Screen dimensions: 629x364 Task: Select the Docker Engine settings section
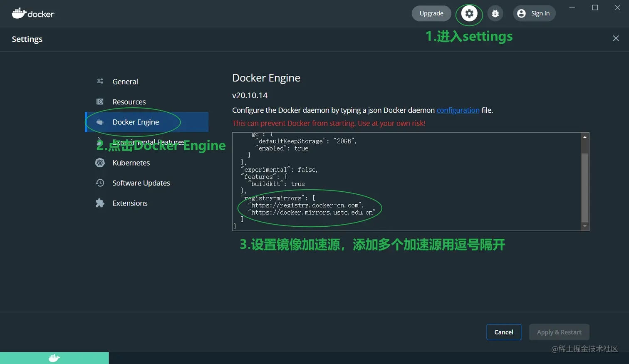[146, 122]
